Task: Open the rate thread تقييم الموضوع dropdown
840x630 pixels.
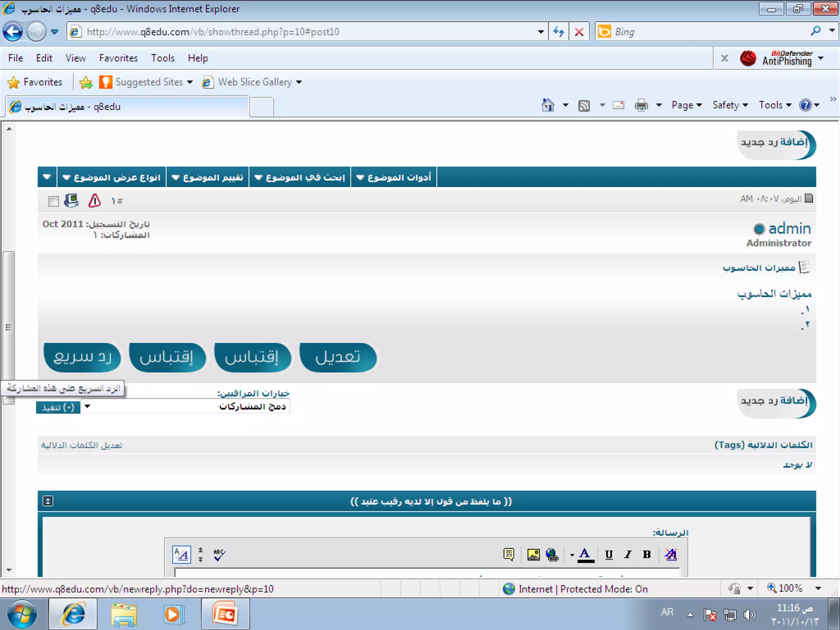Action: point(208,177)
